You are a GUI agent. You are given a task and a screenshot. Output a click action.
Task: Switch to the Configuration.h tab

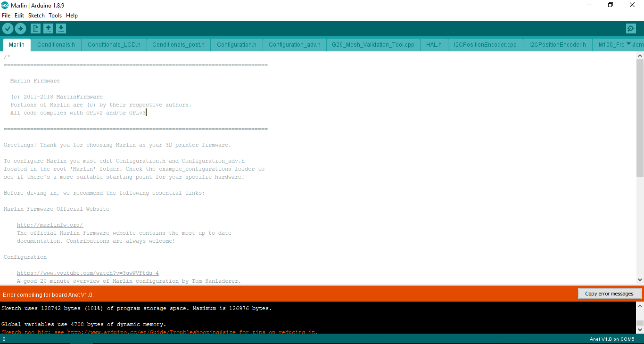click(x=237, y=45)
